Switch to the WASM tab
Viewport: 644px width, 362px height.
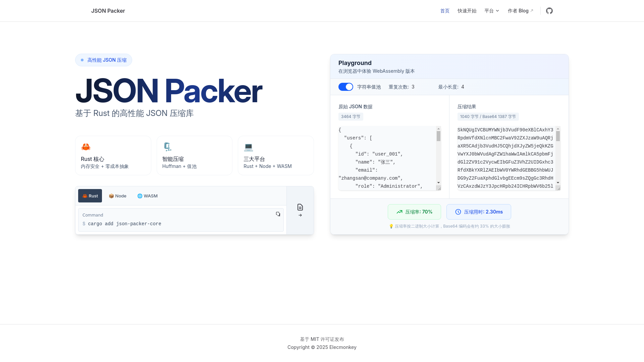pos(147,196)
